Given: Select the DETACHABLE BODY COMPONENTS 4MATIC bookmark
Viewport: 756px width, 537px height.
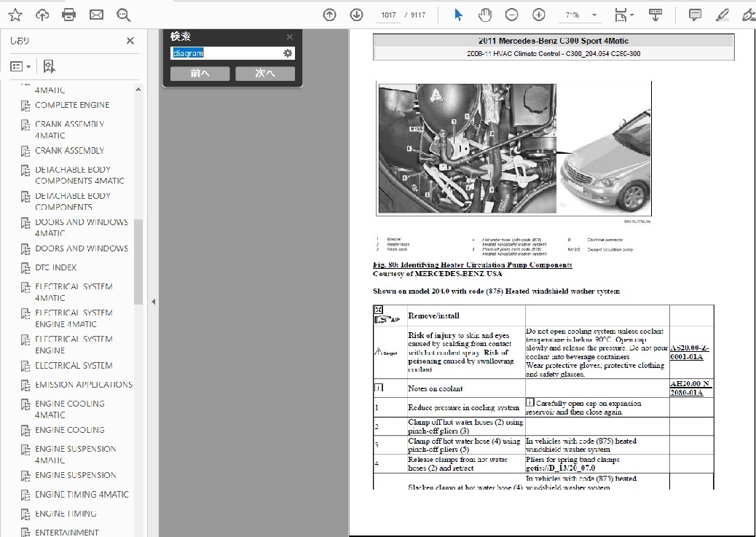Looking at the screenshot, I should coord(79,175).
